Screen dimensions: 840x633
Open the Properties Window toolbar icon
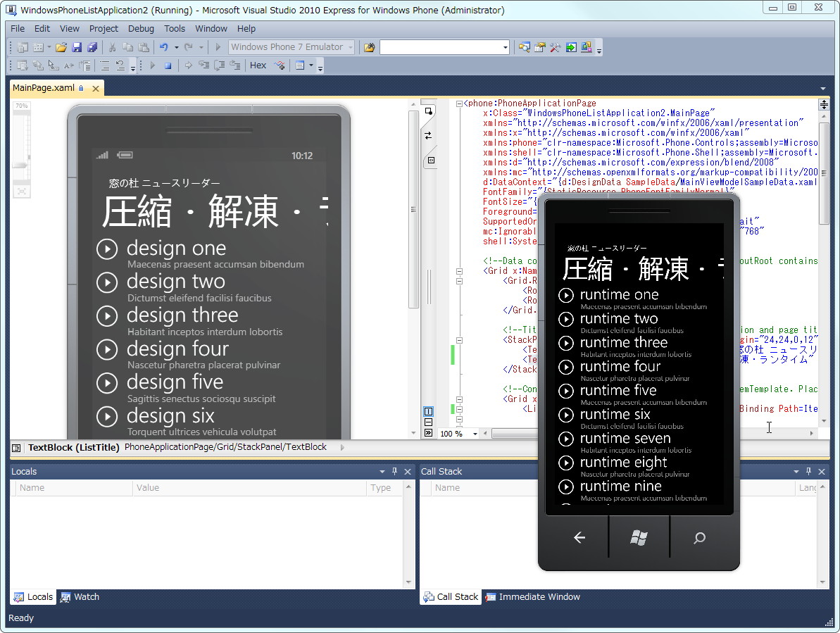[x=539, y=48]
